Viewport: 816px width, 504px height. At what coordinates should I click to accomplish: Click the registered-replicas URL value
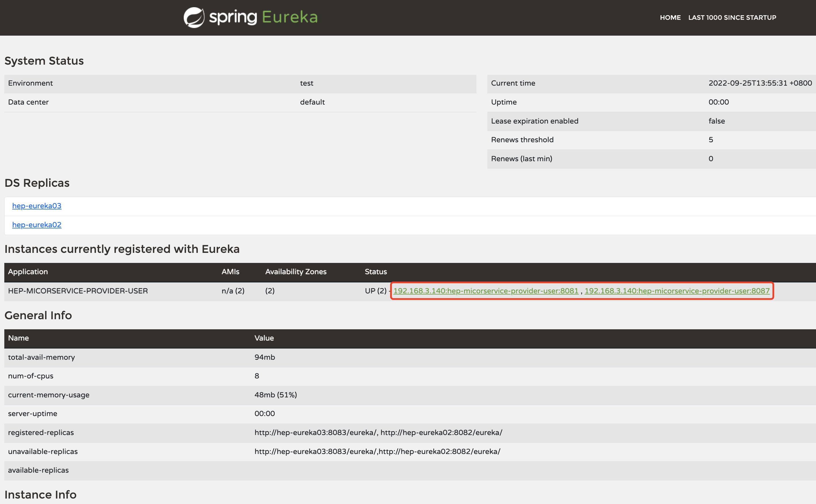pyautogui.click(x=378, y=432)
